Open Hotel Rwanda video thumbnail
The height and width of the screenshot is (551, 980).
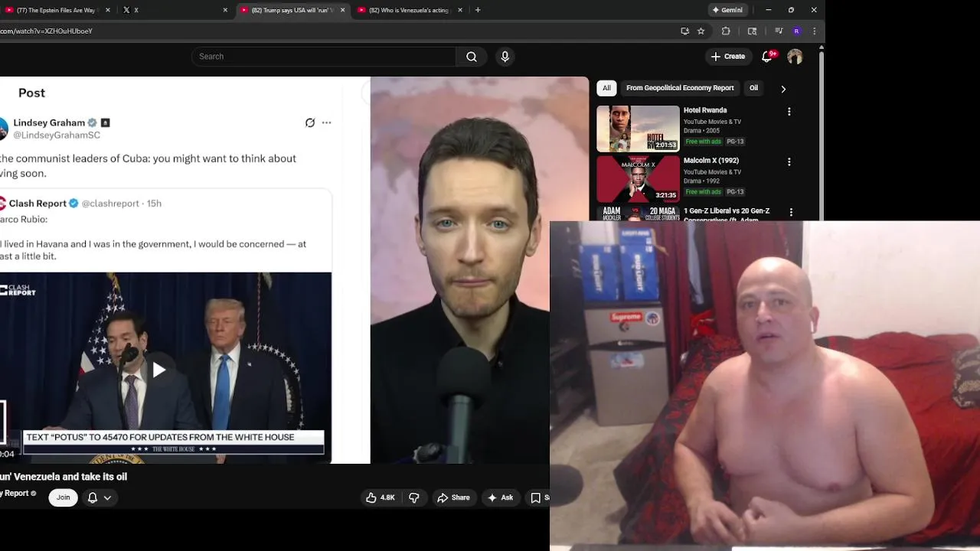pos(638,129)
